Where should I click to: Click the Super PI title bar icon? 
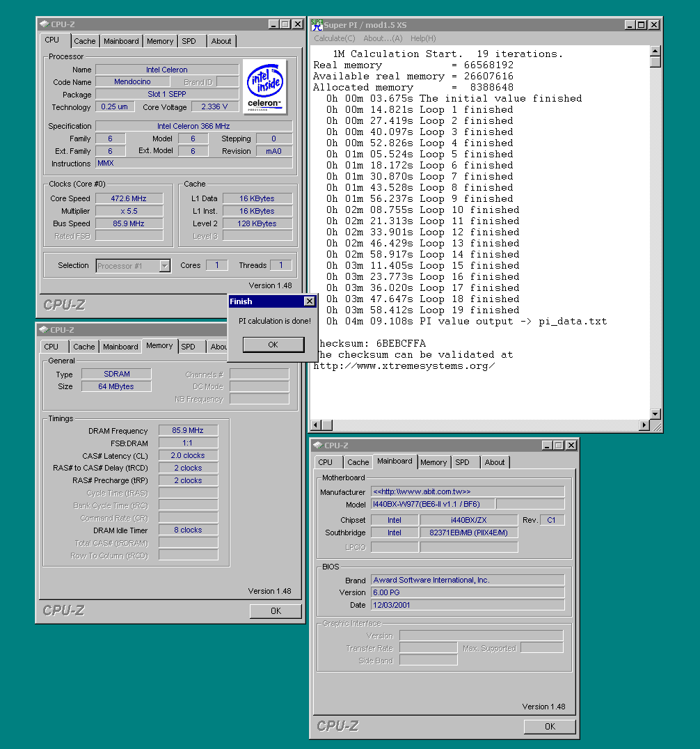pos(317,25)
